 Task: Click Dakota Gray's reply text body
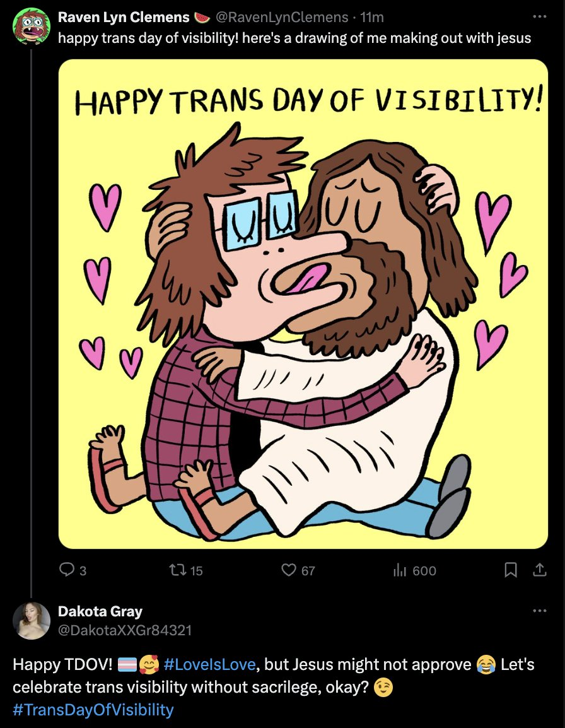(274, 687)
